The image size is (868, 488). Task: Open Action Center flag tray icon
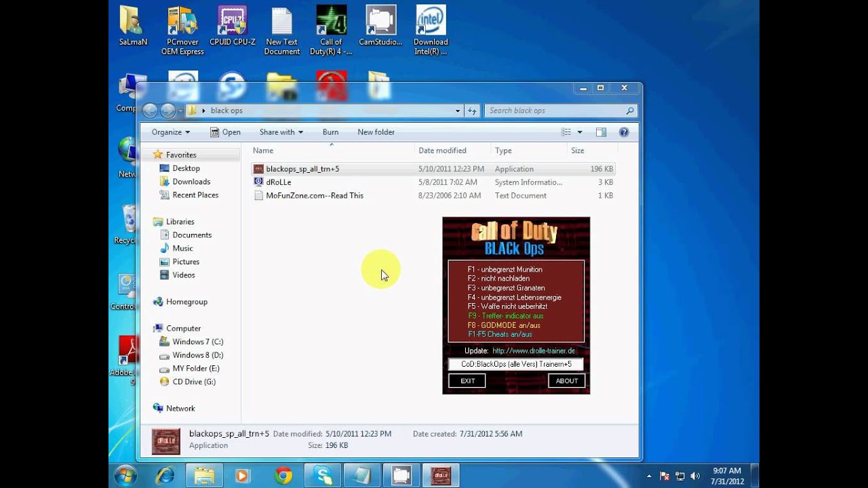pos(665,476)
